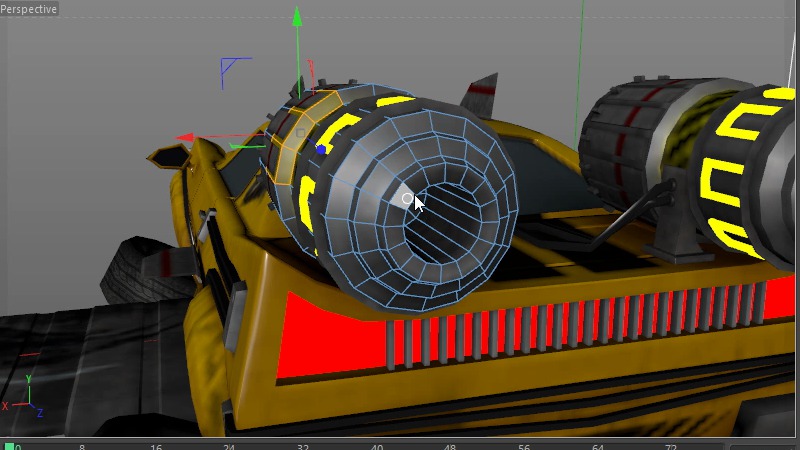Jump to frame 24 on timeline
800x450 pixels.
229,446
